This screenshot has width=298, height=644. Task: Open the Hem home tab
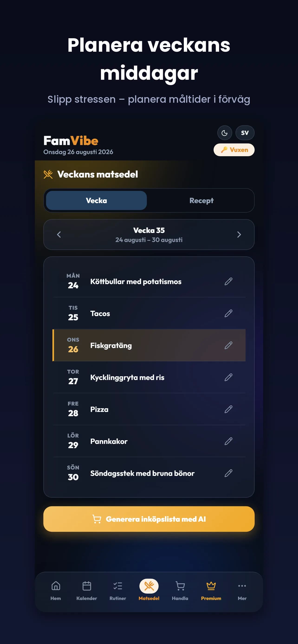point(55,590)
